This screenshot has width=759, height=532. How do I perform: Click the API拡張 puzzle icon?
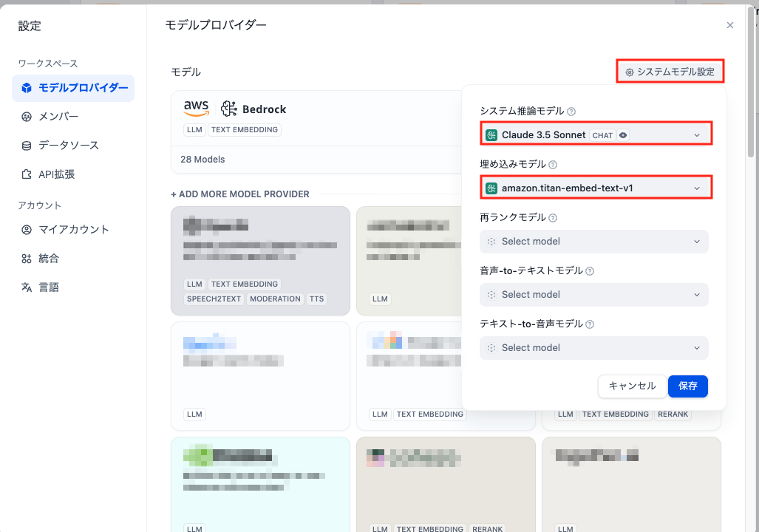(x=27, y=174)
